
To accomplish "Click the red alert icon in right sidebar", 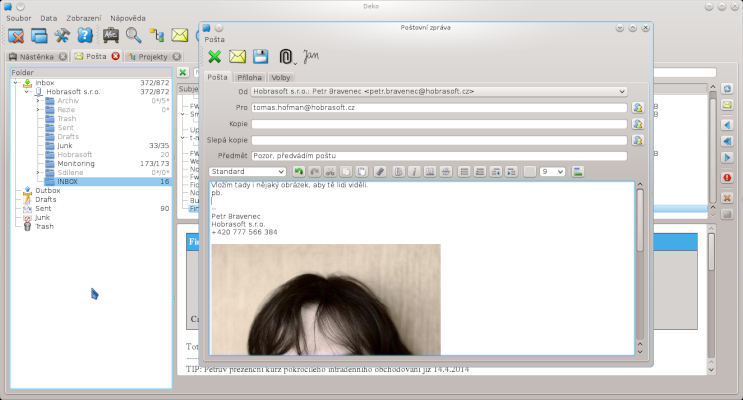I will coord(727,177).
